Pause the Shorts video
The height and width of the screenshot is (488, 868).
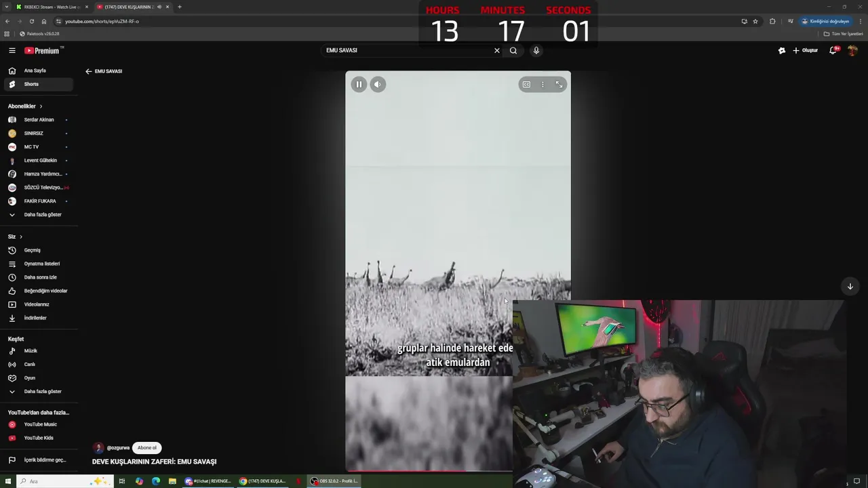[359, 84]
